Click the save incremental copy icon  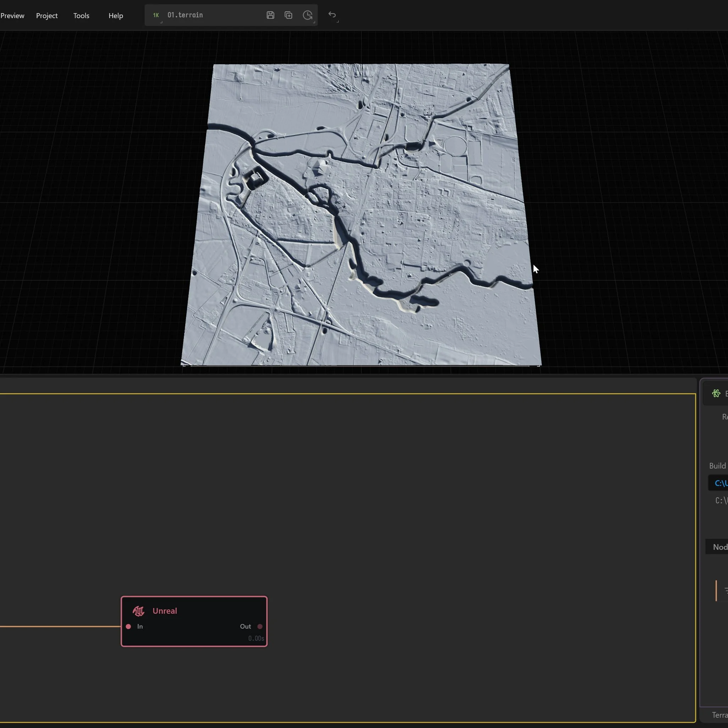tap(288, 15)
